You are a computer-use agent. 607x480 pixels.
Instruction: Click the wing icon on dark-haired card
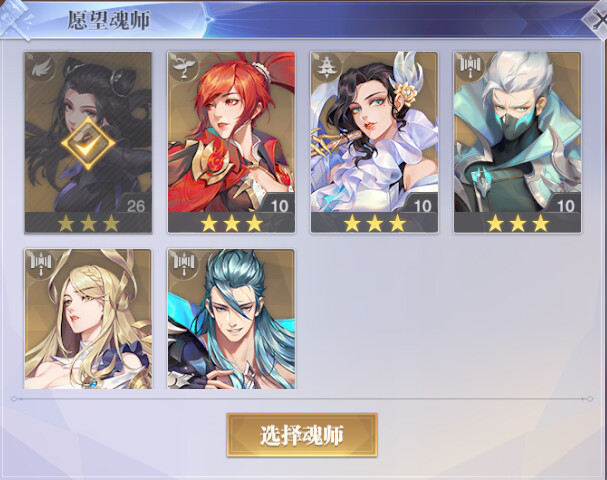point(40,68)
